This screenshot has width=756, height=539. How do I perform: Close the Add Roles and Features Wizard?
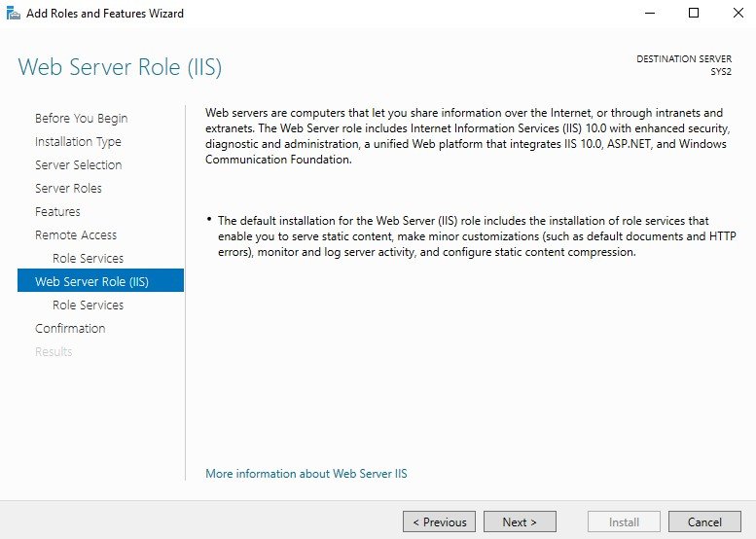738,13
